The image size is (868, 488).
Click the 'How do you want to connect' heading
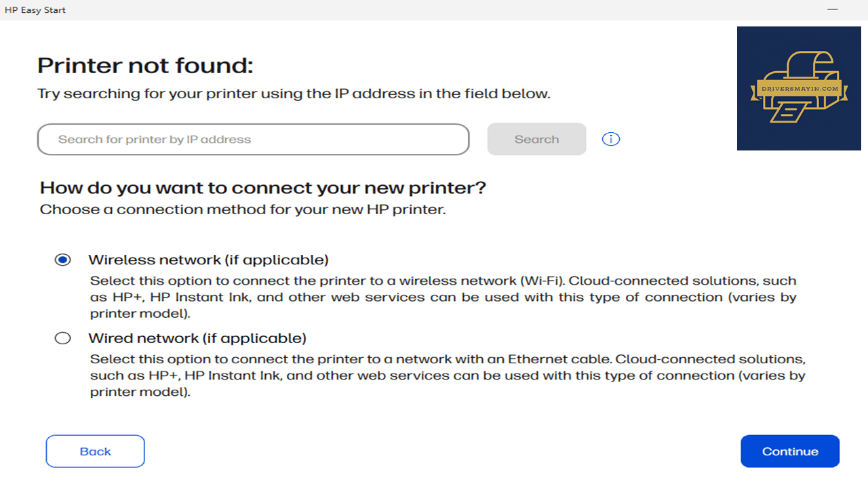tap(263, 188)
